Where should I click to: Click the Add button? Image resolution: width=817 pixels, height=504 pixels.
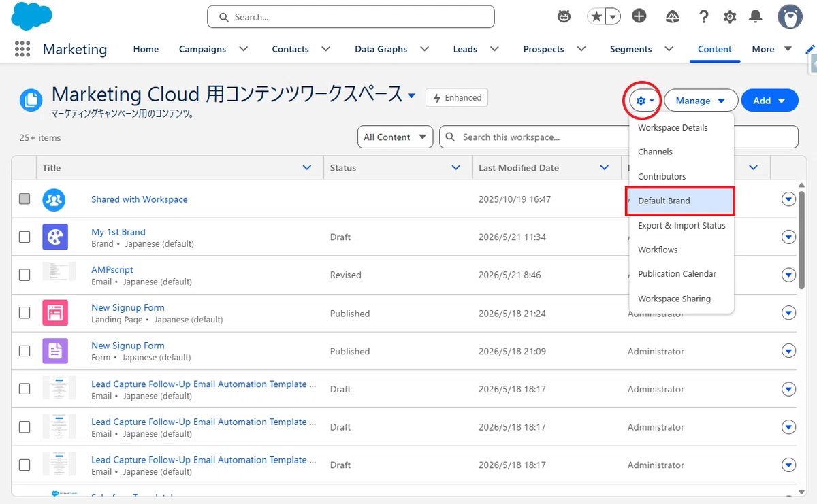[769, 101]
